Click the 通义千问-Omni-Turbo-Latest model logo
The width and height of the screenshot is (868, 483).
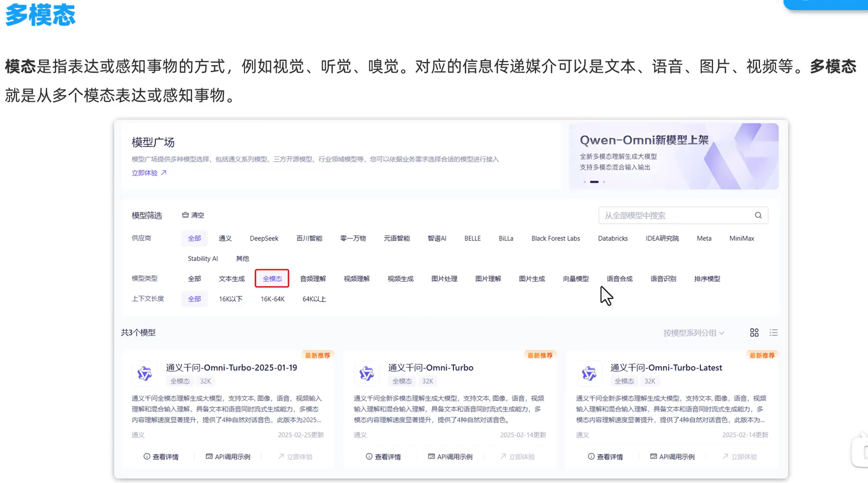click(x=589, y=373)
